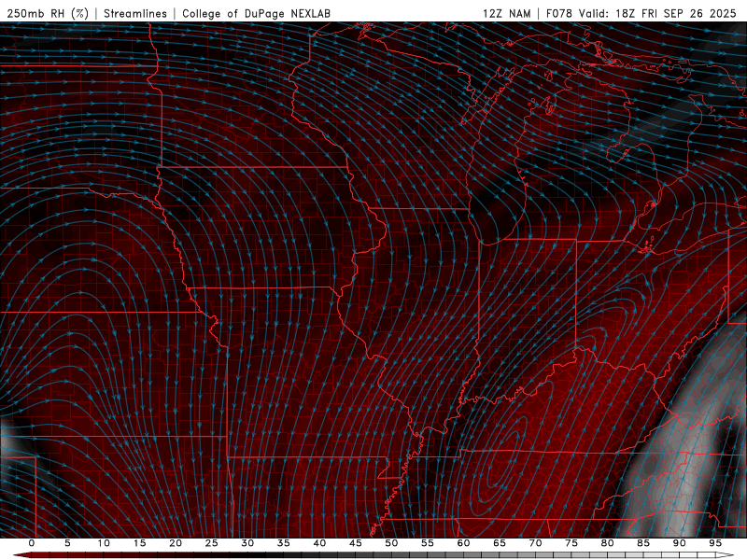The image size is (747, 560).
Task: Click the 80 value on color scale
Action: coord(607,543)
